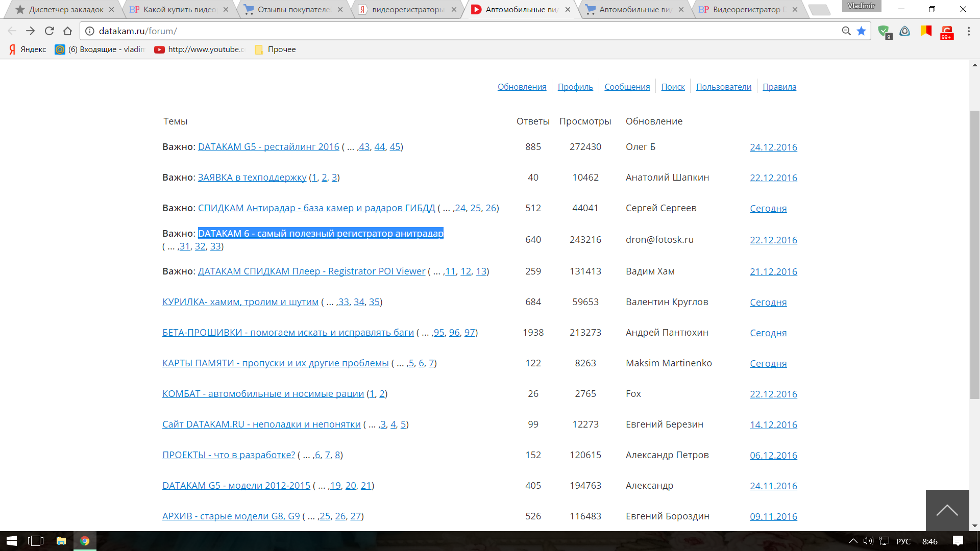Click the browser forward arrow
The image size is (980, 551).
click(x=31, y=31)
